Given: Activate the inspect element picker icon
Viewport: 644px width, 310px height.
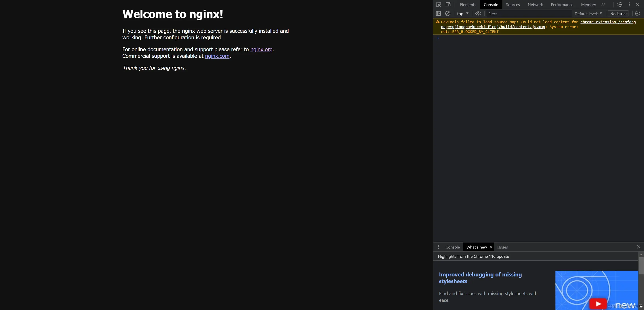Looking at the screenshot, I should click(x=438, y=4).
